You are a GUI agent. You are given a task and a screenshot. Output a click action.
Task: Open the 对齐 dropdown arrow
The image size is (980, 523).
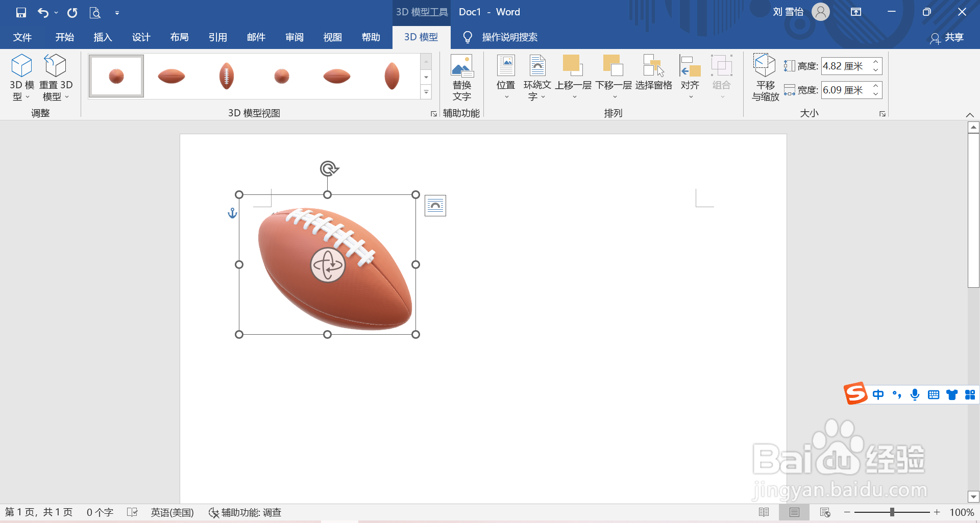pos(690,96)
